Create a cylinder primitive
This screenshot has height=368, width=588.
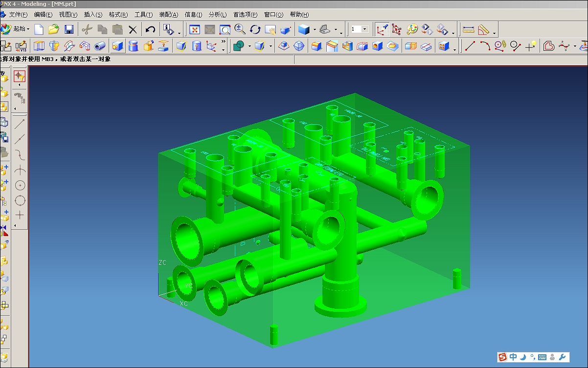pyautogui.click(x=133, y=46)
